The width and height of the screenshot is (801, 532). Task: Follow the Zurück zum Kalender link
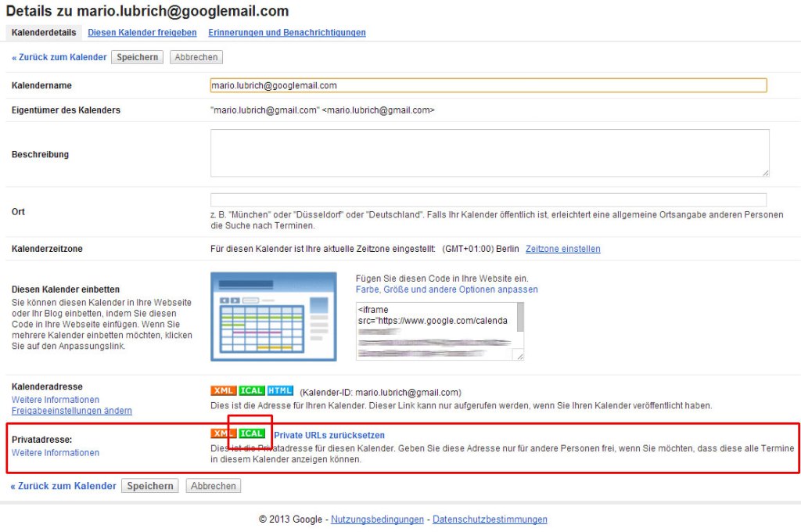(58, 57)
